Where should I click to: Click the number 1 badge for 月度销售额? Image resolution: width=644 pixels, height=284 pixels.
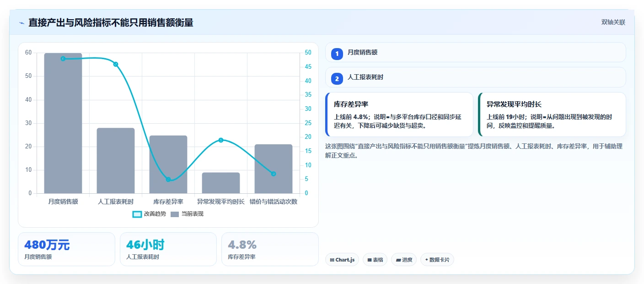pos(337,54)
